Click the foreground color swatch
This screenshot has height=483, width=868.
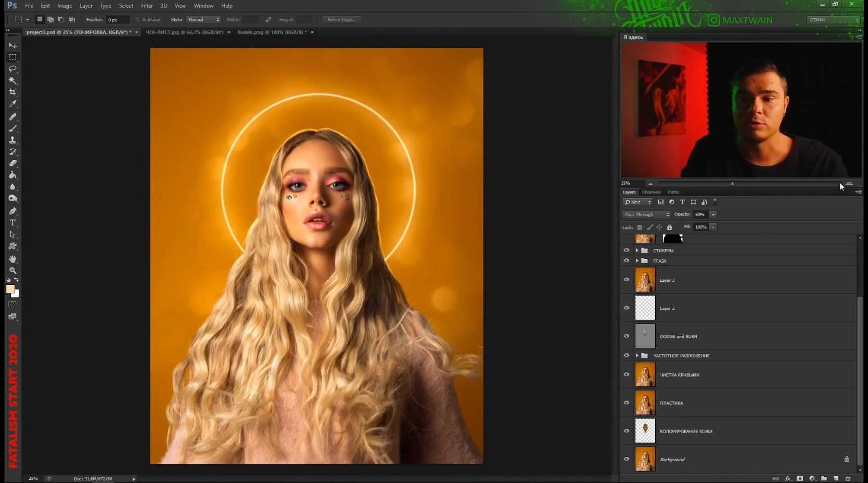[x=10, y=289]
